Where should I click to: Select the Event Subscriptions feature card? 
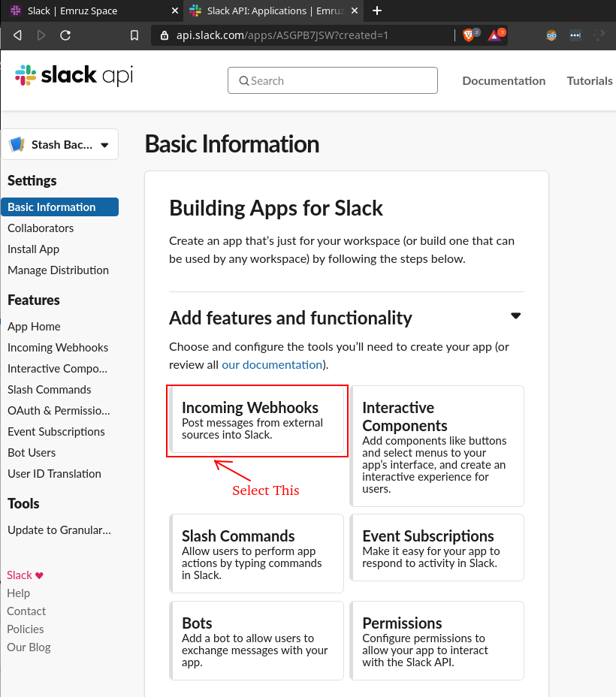(x=437, y=548)
